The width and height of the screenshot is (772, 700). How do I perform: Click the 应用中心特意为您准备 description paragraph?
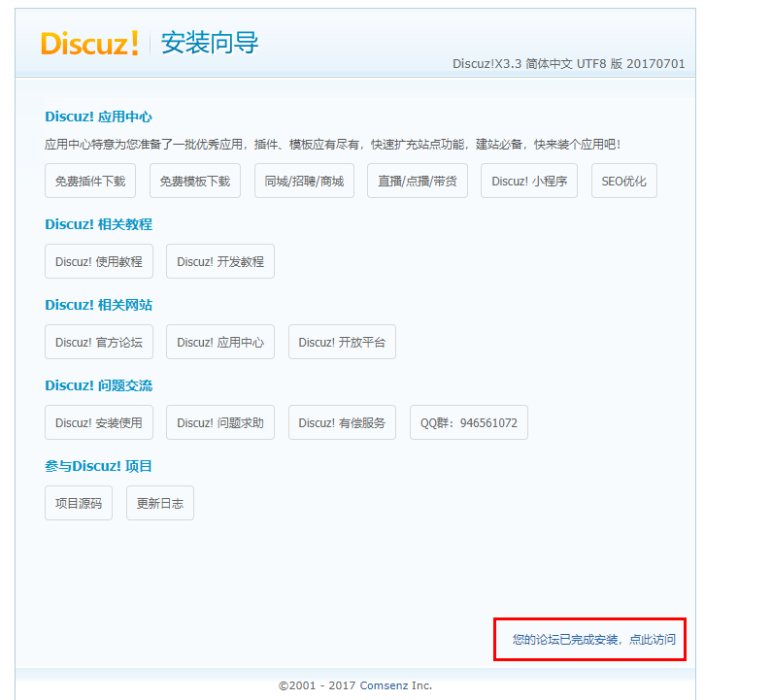[x=332, y=145]
